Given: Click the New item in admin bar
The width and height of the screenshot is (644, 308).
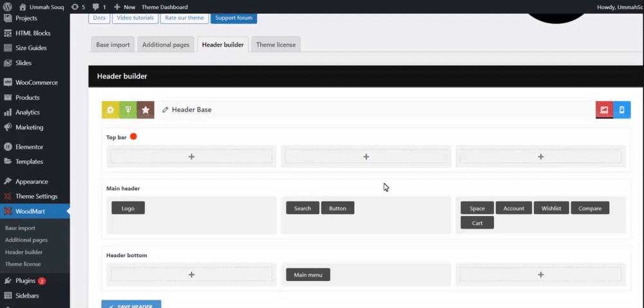Looking at the screenshot, I should tap(124, 7).
